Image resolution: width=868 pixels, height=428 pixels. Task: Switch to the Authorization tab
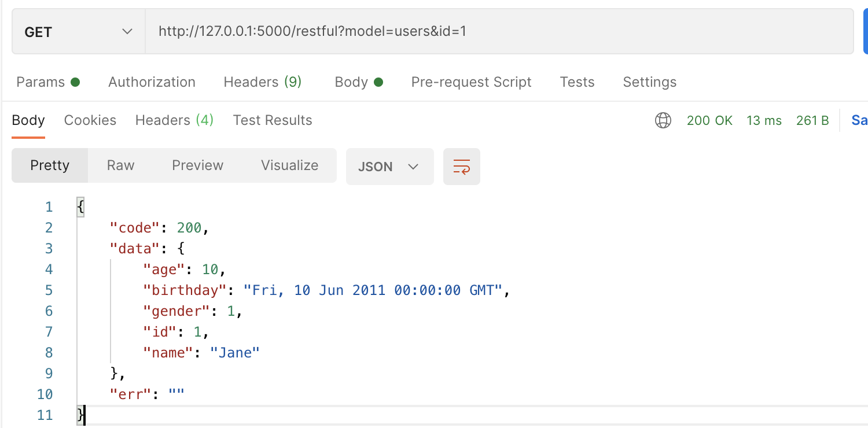(152, 82)
